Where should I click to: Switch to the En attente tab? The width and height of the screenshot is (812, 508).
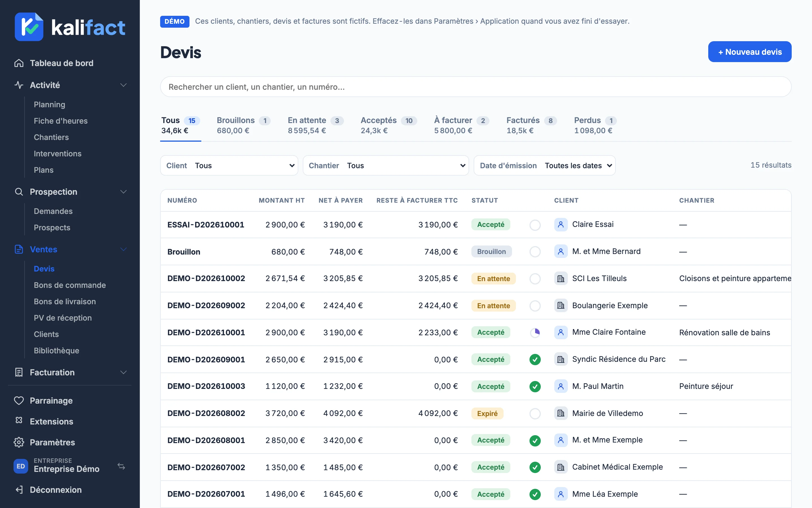coord(315,125)
